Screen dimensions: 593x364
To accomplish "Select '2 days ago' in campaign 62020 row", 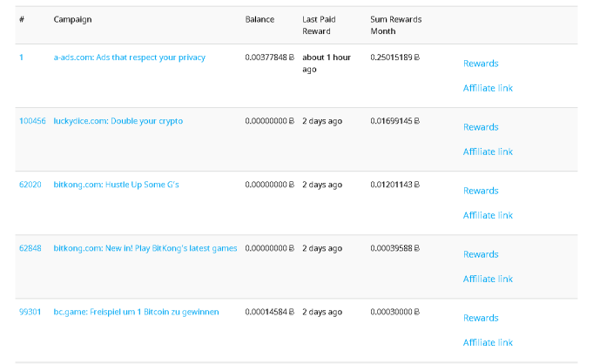I will (322, 185).
